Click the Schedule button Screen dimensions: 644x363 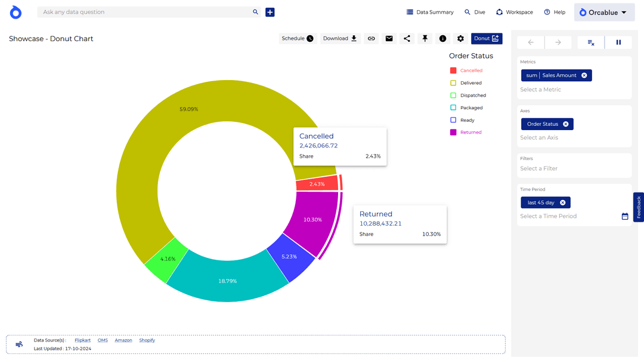298,39
